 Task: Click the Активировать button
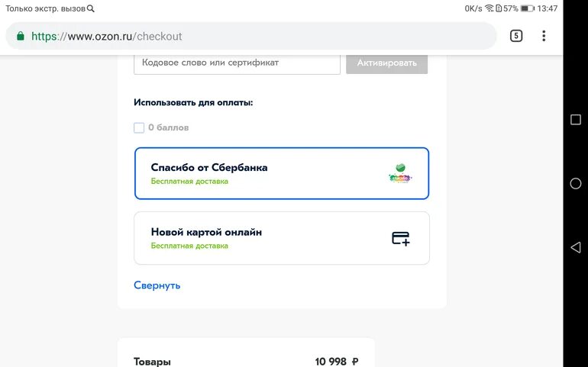[x=386, y=63]
